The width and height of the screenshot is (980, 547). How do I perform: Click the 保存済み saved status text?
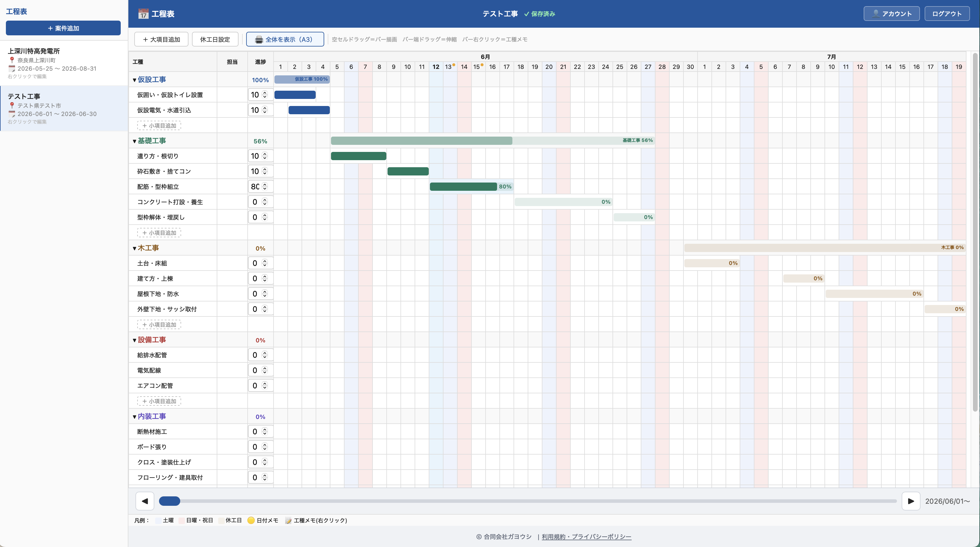539,14
